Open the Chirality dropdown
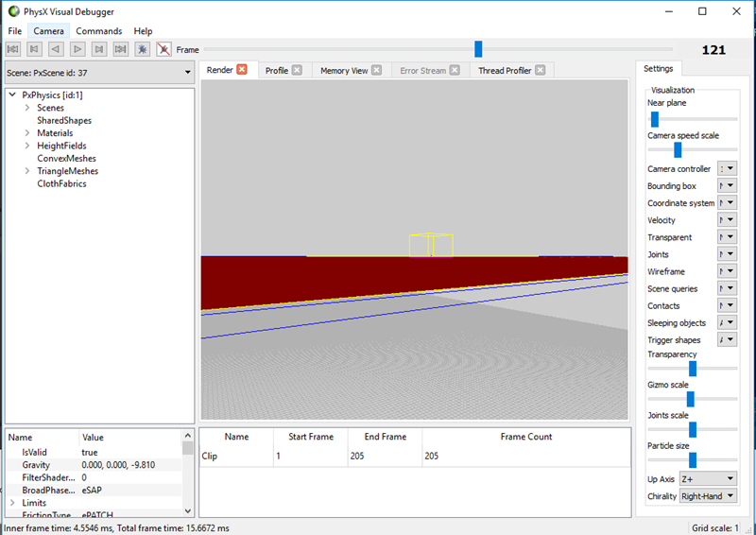The height and width of the screenshot is (535, 756). point(707,496)
